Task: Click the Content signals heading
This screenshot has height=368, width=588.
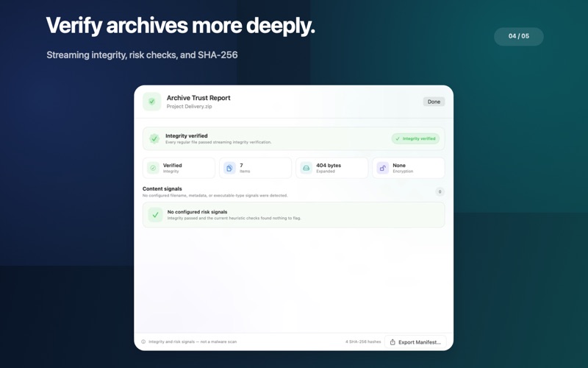Action: [x=162, y=189]
